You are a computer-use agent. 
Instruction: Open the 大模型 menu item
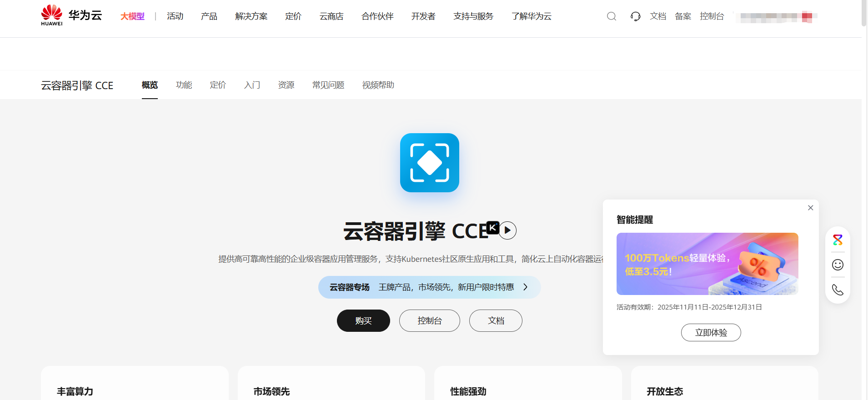132,16
